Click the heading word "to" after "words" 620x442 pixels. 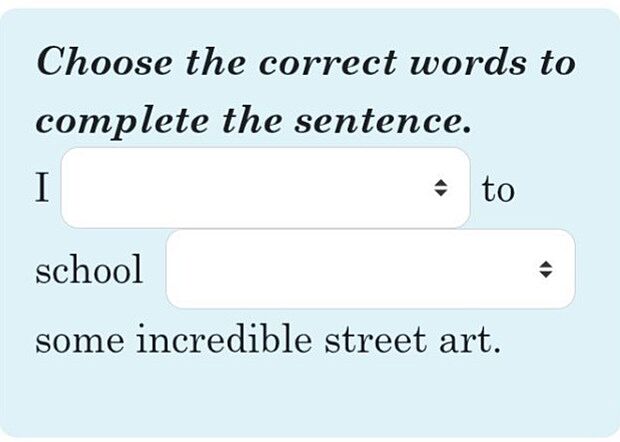tap(555, 63)
